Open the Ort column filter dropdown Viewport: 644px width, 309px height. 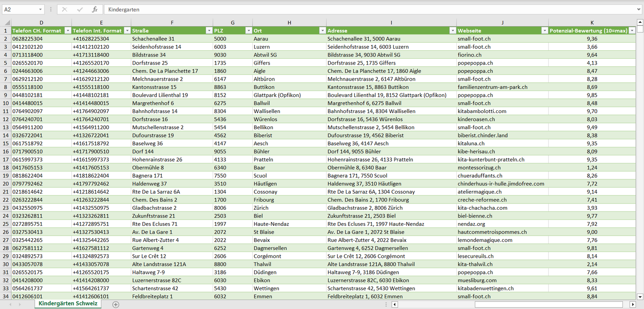click(x=323, y=31)
